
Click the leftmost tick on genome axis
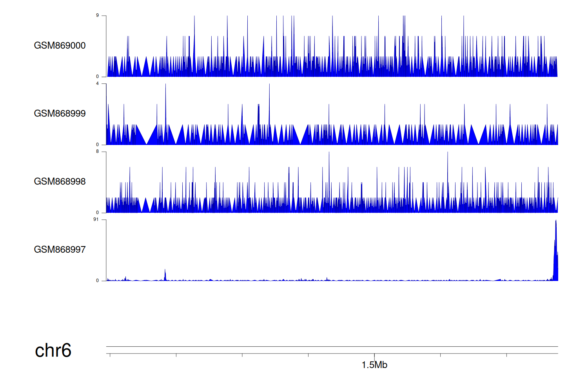coord(110,355)
